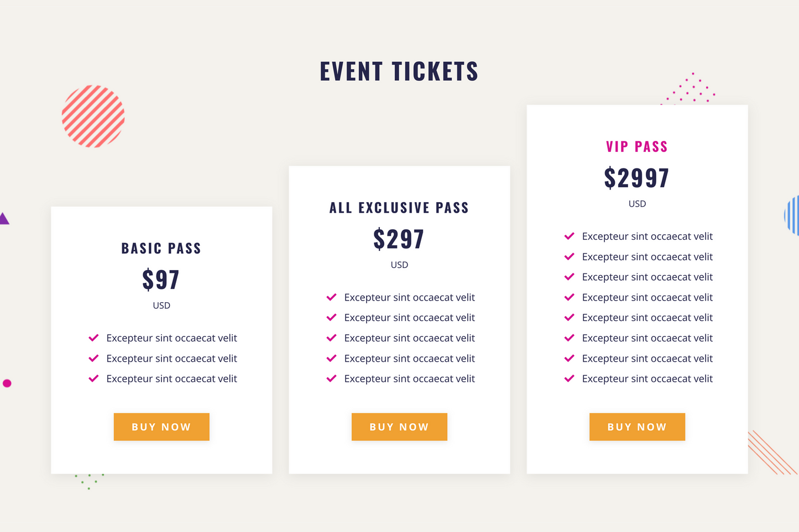Select the VIP Pass title
The image size is (799, 532).
[x=637, y=146]
